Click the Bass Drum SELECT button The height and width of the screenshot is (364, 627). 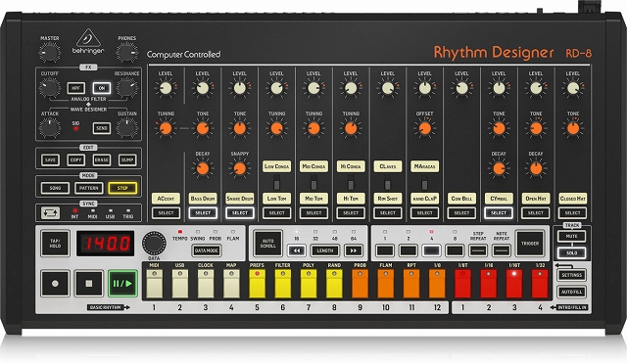203,213
